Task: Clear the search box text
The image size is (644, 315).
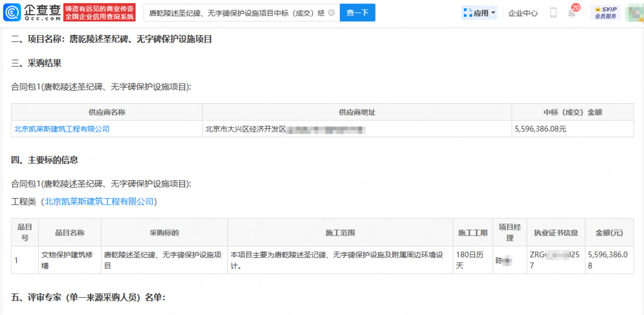Action: click(332, 13)
